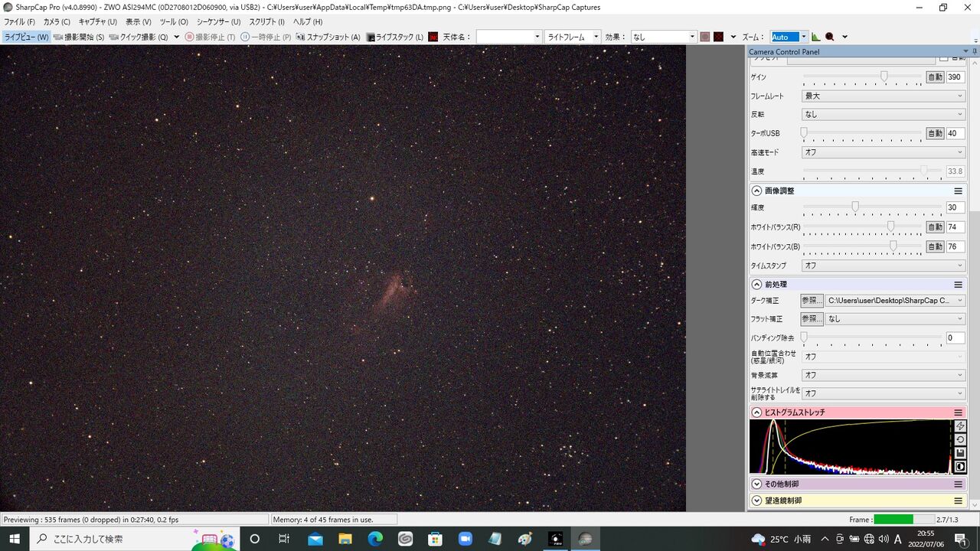
Task: Open the その他制御 section menu icon
Action: click(x=958, y=484)
